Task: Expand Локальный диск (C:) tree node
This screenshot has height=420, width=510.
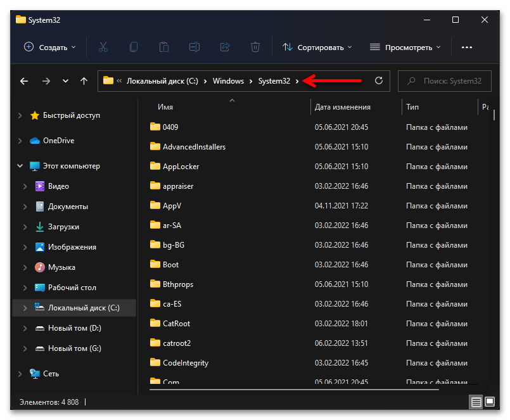Action: pyautogui.click(x=25, y=308)
